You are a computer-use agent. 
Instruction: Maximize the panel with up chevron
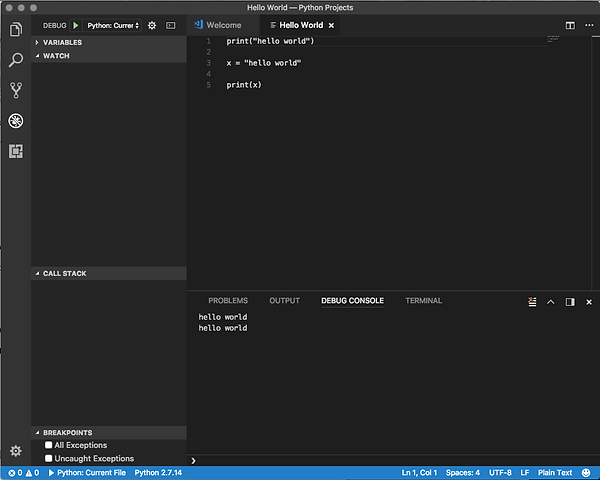click(x=551, y=302)
